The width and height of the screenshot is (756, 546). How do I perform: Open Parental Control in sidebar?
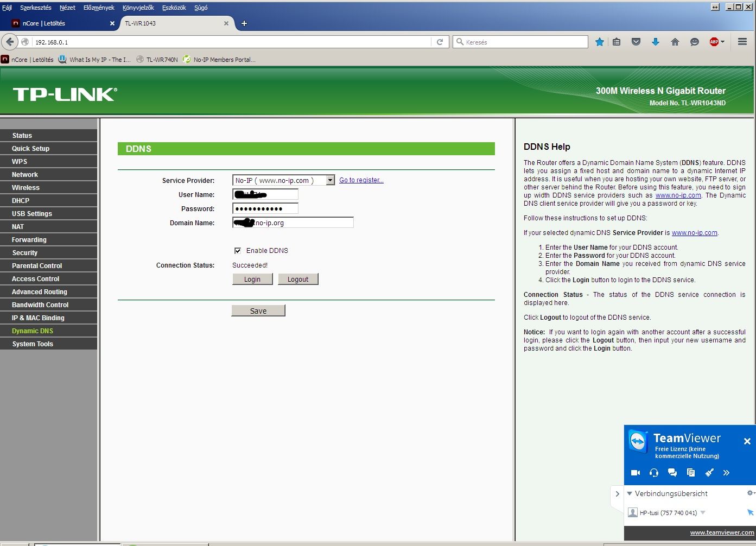coord(49,265)
